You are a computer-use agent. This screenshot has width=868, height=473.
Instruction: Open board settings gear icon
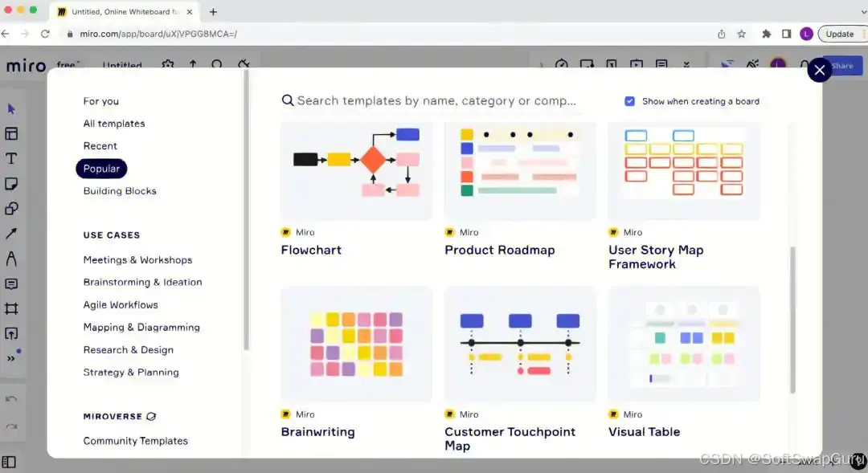[168, 65]
